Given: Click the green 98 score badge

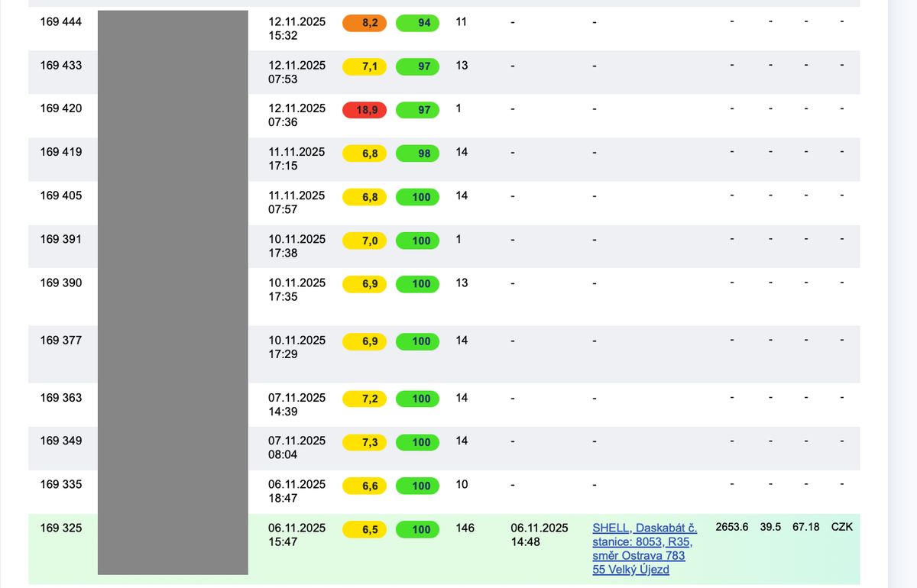Looking at the screenshot, I should click(418, 153).
